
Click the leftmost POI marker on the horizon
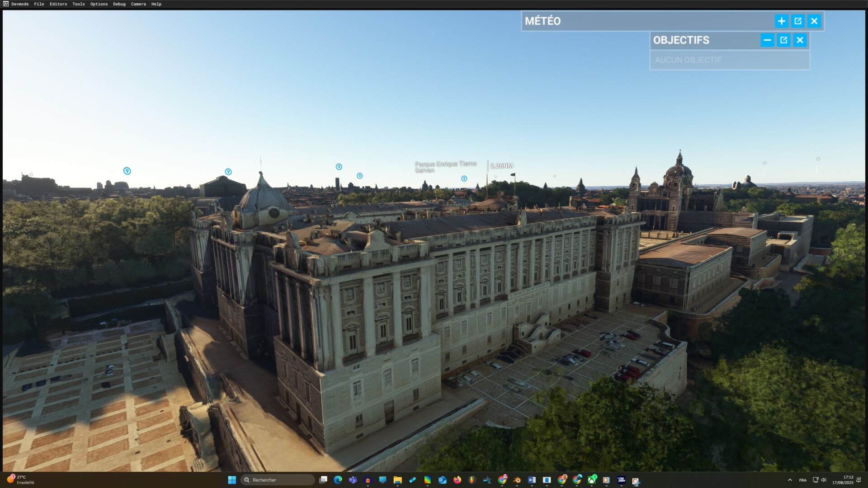pyautogui.click(x=127, y=171)
